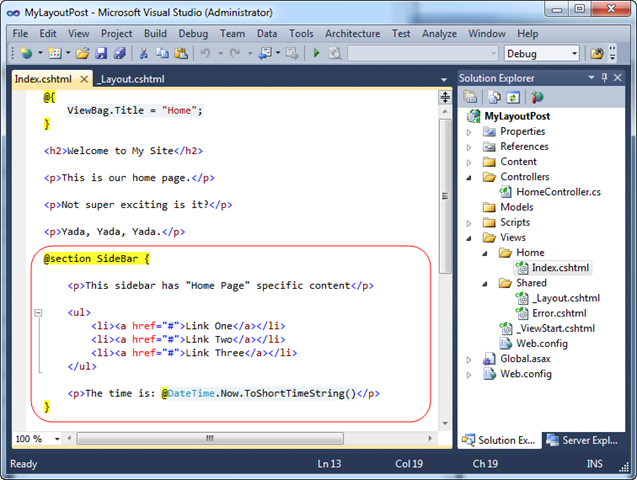637x480 pixels.
Task: Switch to the _Layout.cshtml tab
Action: [x=131, y=79]
